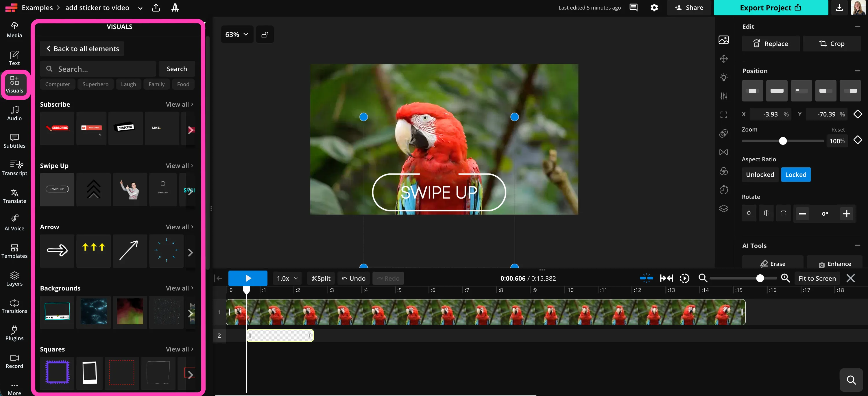868x396 pixels.
Task: Open the AI Voice tool
Action: tap(14, 223)
